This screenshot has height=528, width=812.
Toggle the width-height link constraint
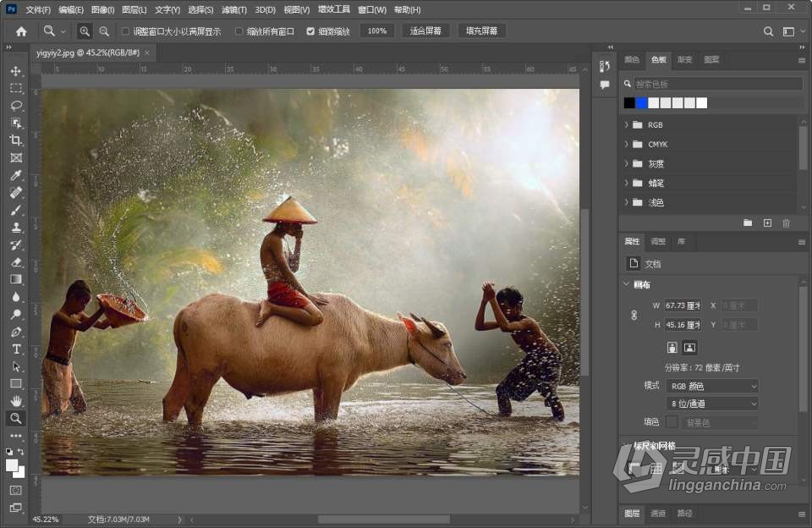(634, 315)
